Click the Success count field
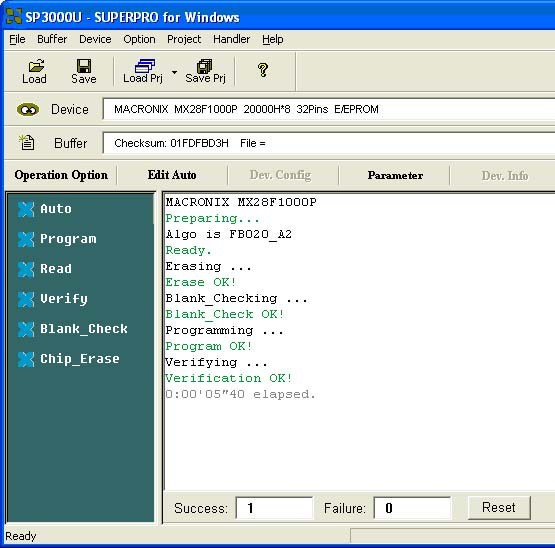The width and height of the screenshot is (555, 548). click(274, 508)
